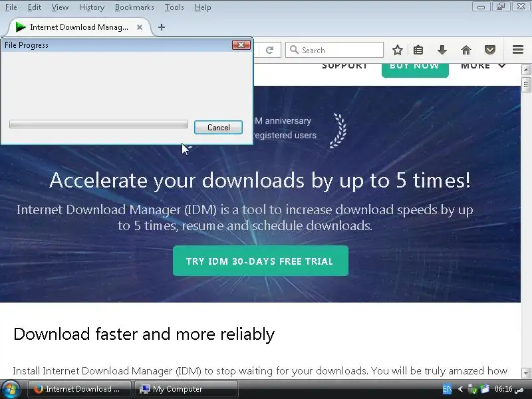Close the File Progress dialog

[x=241, y=45]
